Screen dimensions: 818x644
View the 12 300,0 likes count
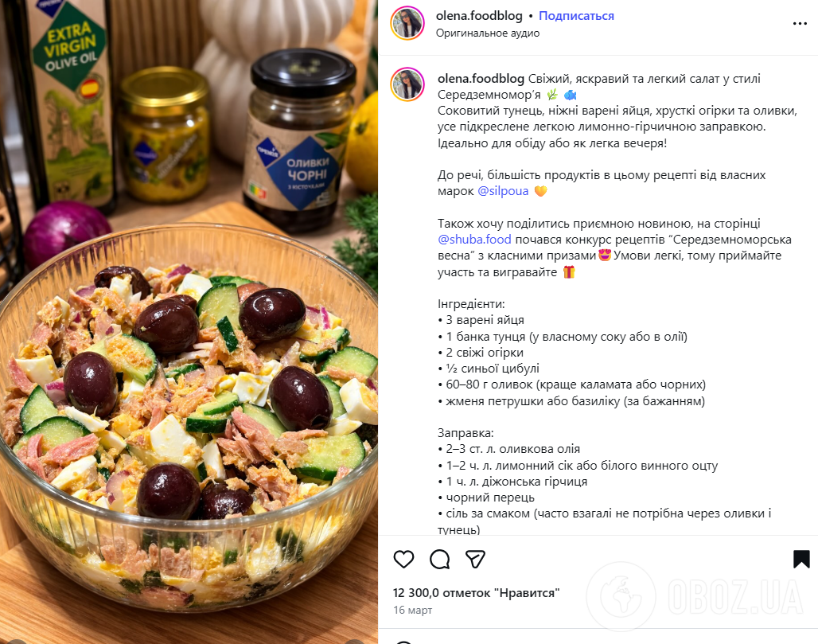[477, 593]
